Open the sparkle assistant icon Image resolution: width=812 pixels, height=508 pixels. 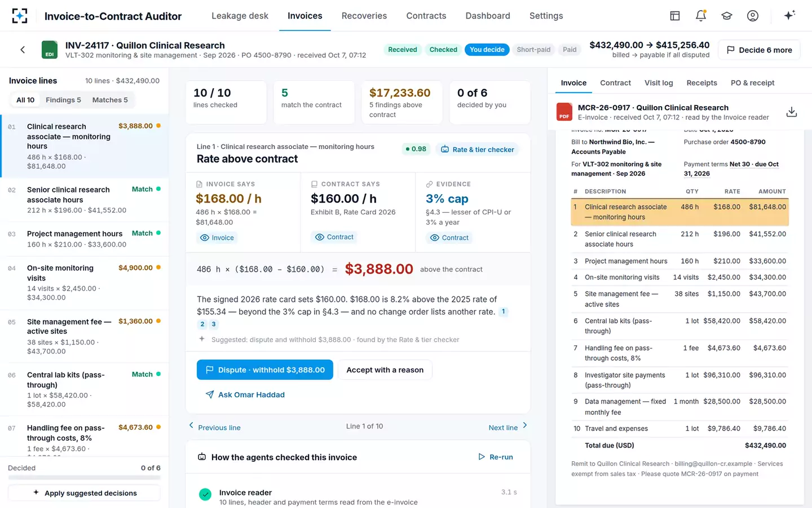(x=789, y=15)
